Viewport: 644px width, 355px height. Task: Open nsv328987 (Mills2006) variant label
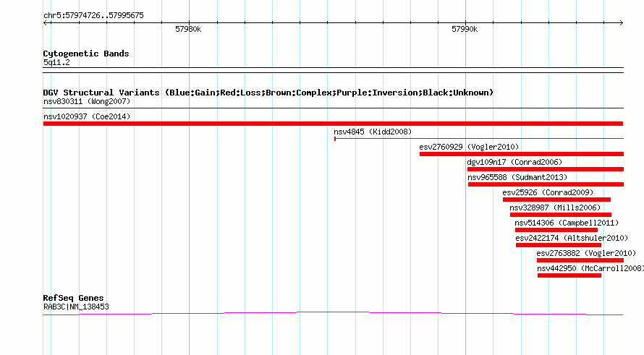click(x=555, y=208)
